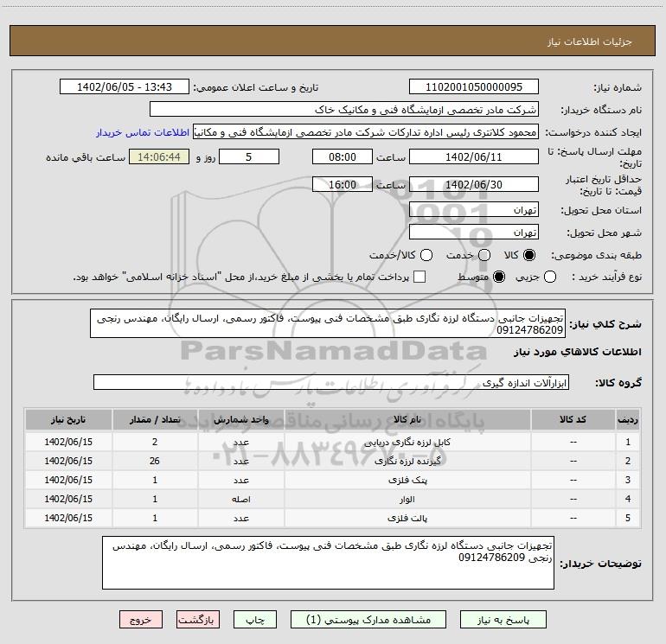
Task: Select the کالا/خدمت radio option
Action: pos(426,255)
